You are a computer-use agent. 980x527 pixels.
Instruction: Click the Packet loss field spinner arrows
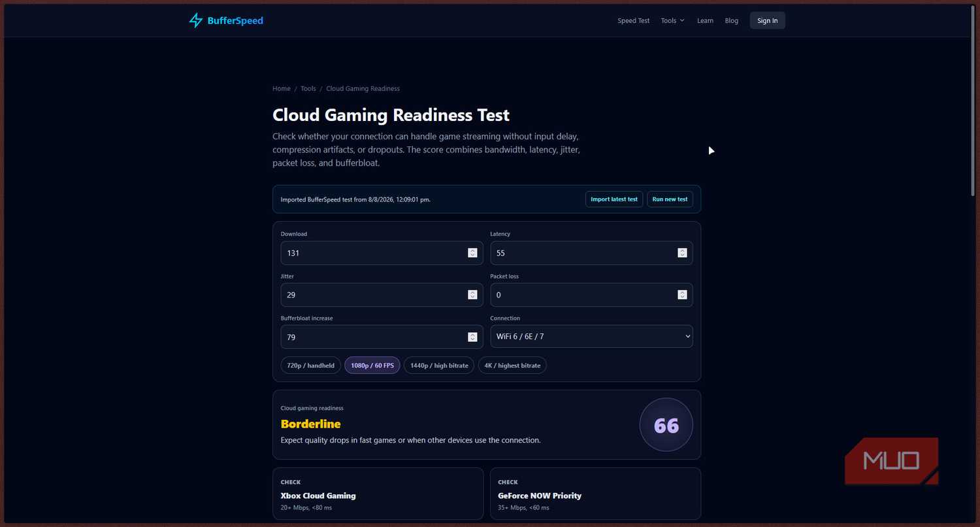coord(682,295)
